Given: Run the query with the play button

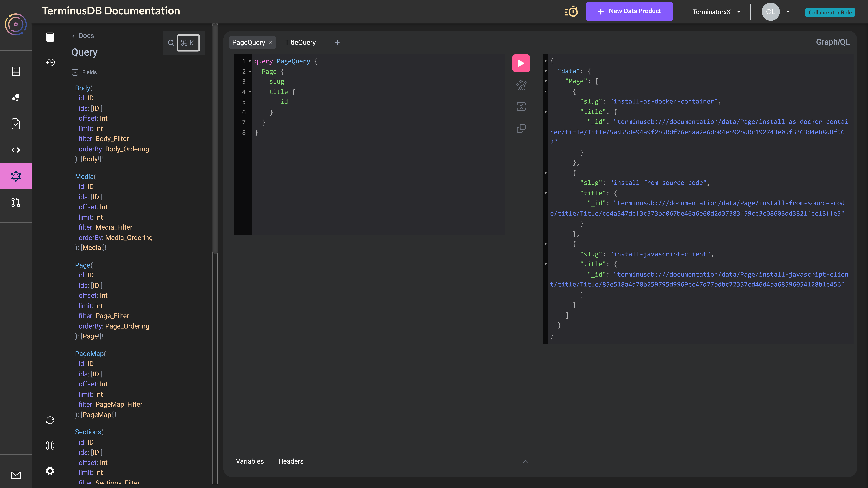Looking at the screenshot, I should (x=521, y=63).
